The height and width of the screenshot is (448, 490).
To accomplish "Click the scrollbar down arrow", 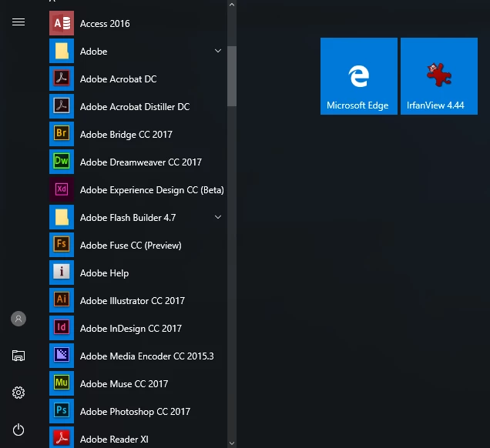I will [232, 443].
